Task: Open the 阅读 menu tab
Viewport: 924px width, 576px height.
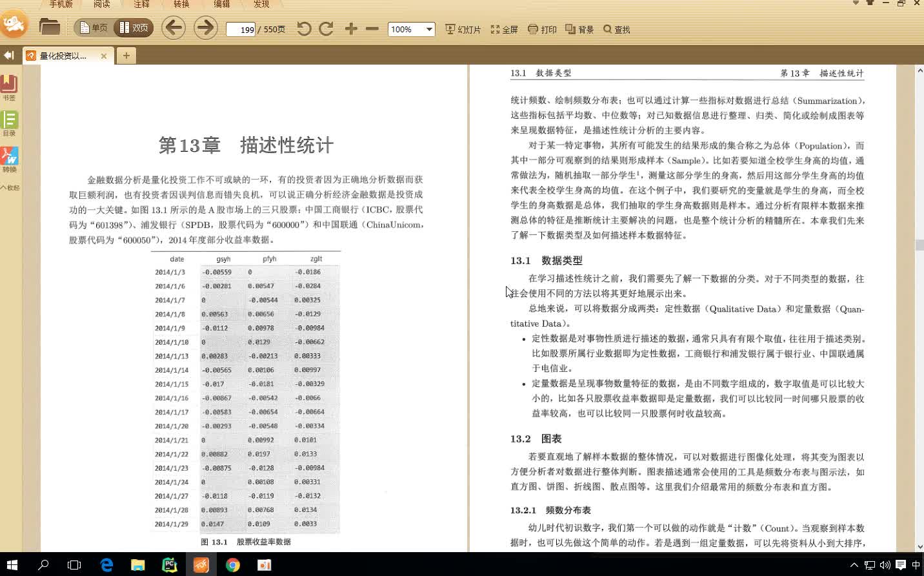Action: coord(101,4)
